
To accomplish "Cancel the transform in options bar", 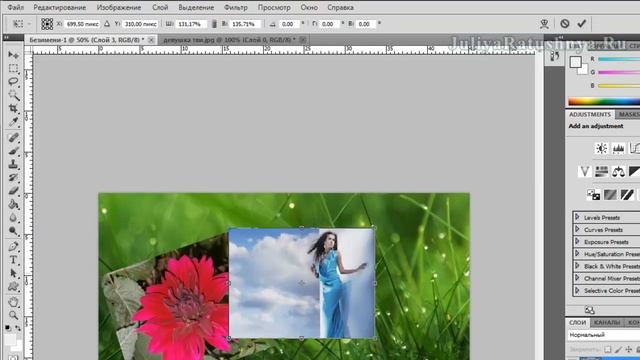I will pos(564,24).
